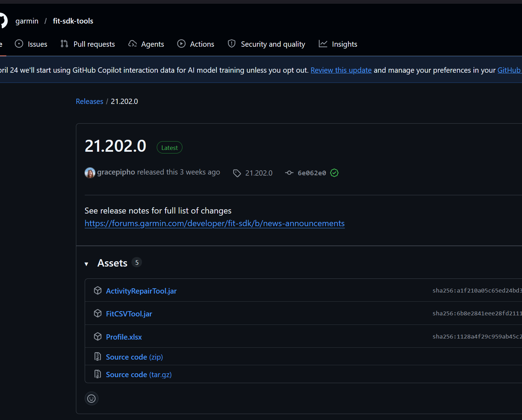This screenshot has width=522, height=420.
Task: Open the Agents tab
Action: tap(146, 44)
